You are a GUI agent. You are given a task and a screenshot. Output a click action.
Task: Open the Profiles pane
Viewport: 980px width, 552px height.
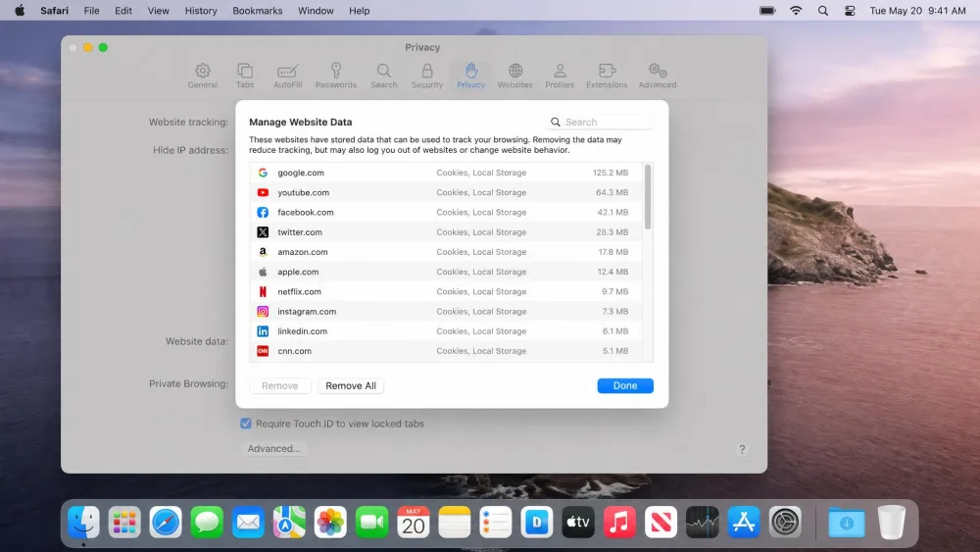pyautogui.click(x=560, y=75)
